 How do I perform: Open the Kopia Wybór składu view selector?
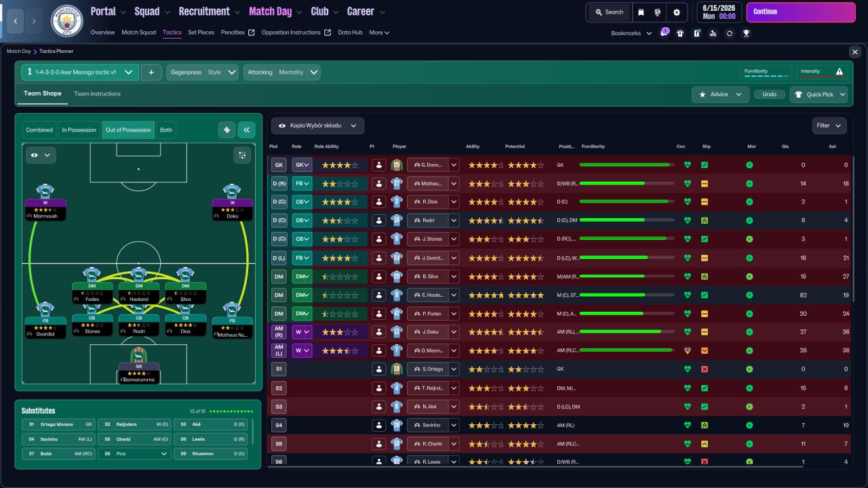tap(317, 125)
